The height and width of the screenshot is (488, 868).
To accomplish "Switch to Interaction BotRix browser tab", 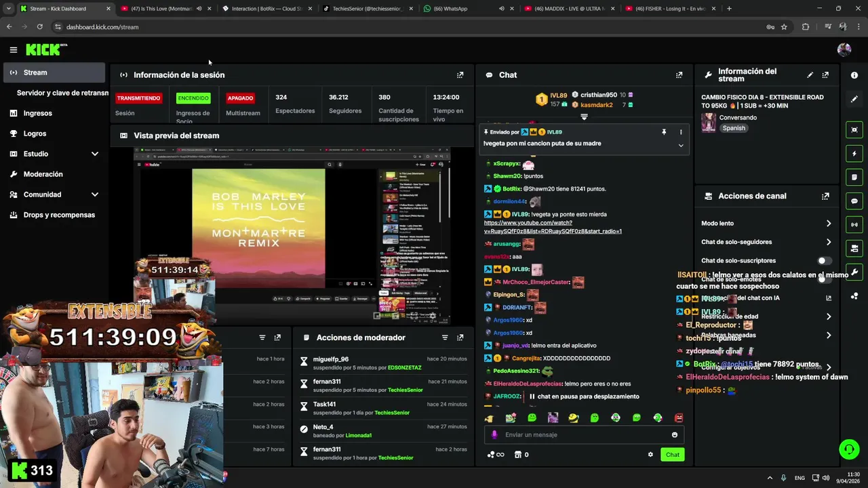I will tap(266, 9).
